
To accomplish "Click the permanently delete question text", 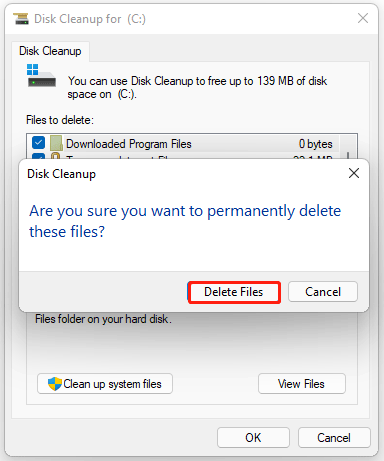I will pyautogui.click(x=185, y=221).
